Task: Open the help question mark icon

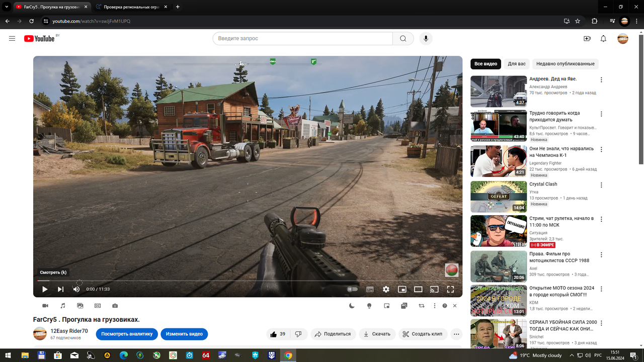Action: tap(445, 306)
